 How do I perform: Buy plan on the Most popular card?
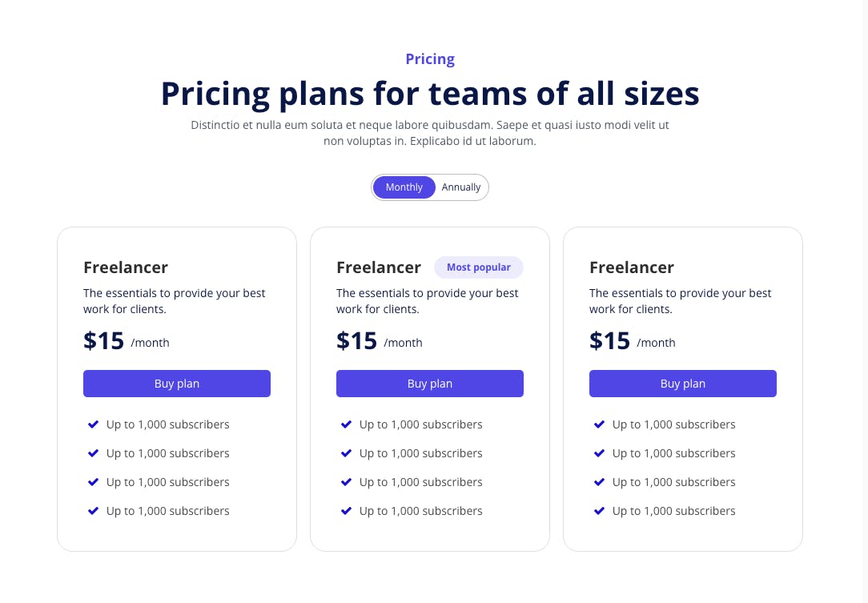tap(429, 384)
